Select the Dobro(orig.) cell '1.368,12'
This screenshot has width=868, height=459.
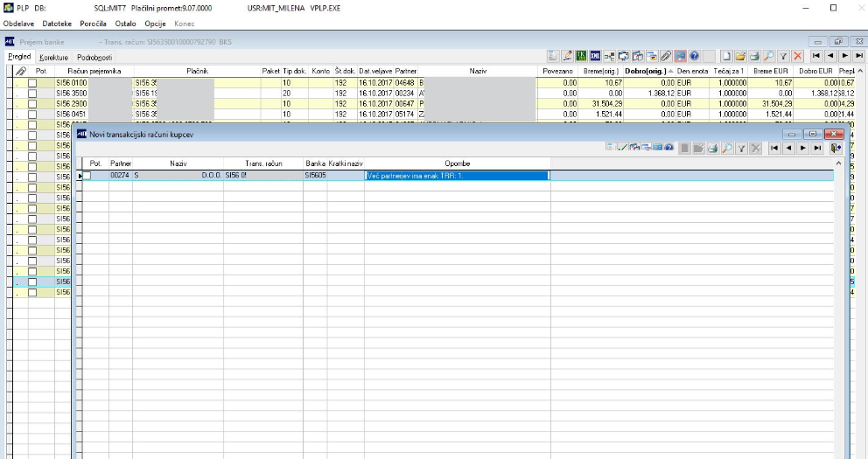coord(649,94)
